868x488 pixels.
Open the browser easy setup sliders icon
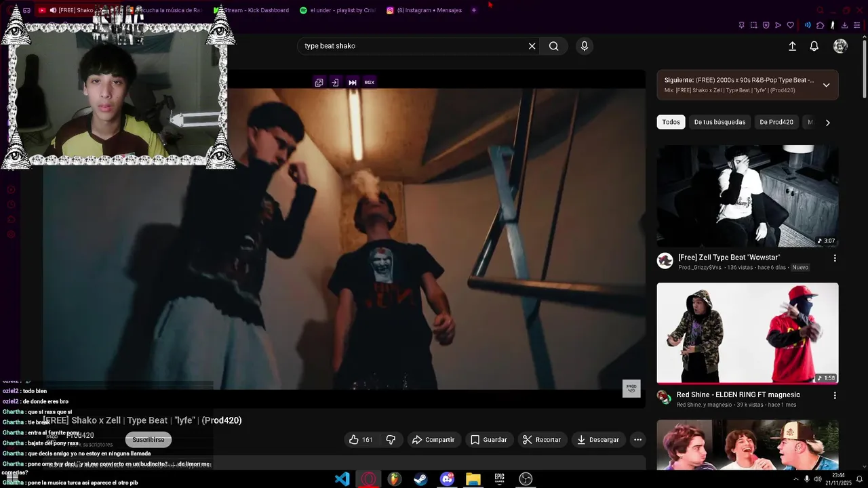856,25
